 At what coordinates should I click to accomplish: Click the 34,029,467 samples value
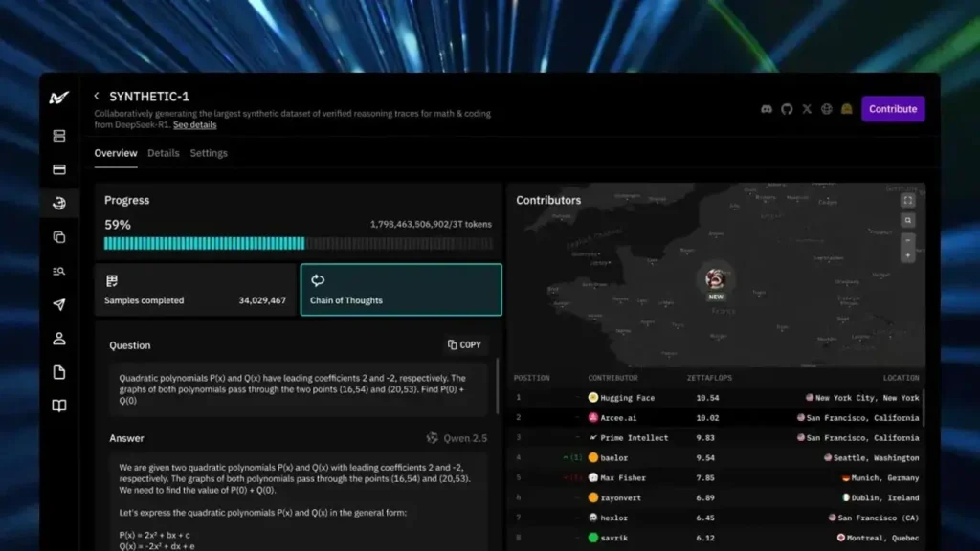[262, 300]
